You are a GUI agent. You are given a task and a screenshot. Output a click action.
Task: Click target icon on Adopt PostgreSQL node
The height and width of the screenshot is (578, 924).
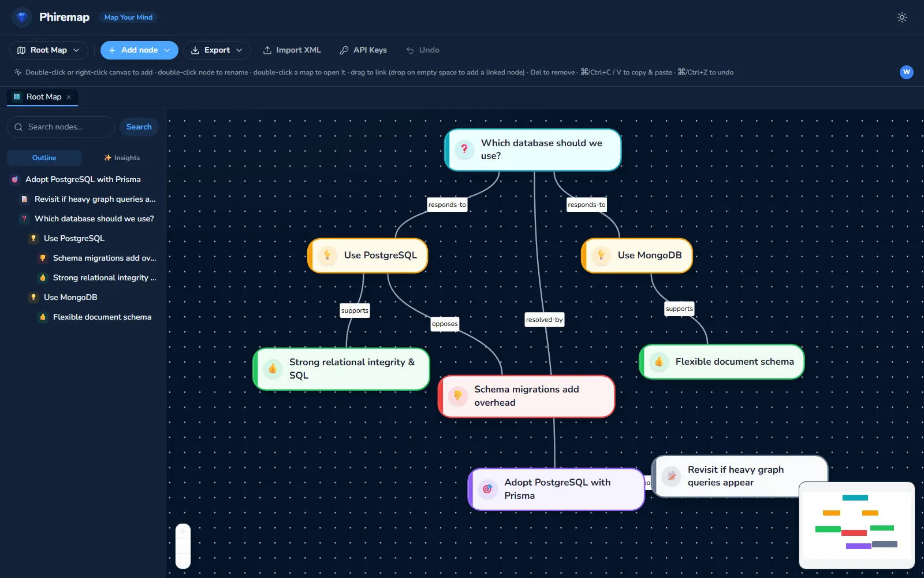tap(487, 489)
